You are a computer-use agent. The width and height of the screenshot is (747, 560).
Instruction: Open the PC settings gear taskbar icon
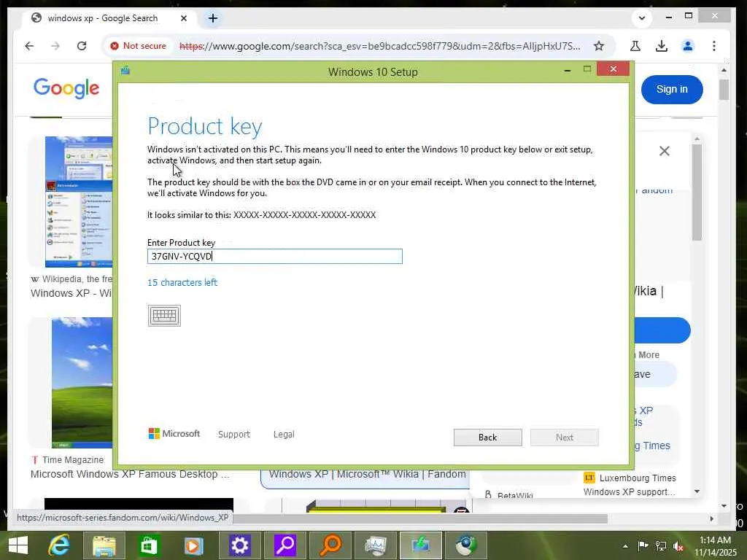click(x=239, y=545)
